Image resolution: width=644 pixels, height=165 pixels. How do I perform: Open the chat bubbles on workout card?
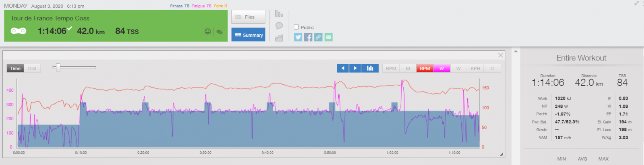219,32
